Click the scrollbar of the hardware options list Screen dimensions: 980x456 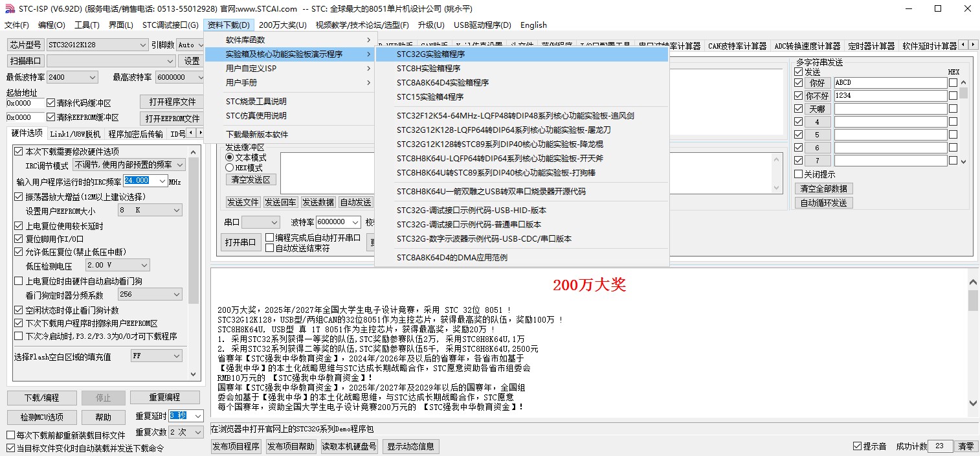(194, 262)
